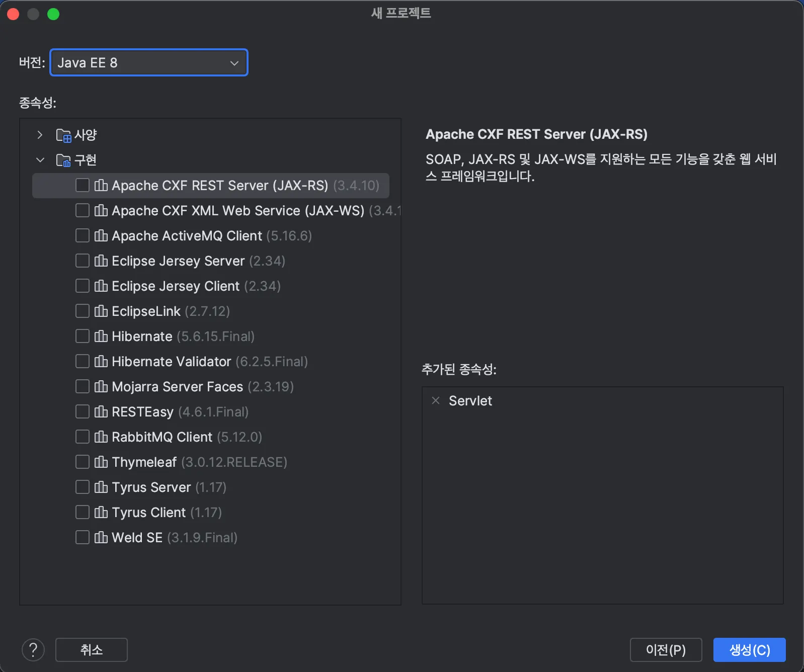Select the 구현 category label

tap(86, 160)
